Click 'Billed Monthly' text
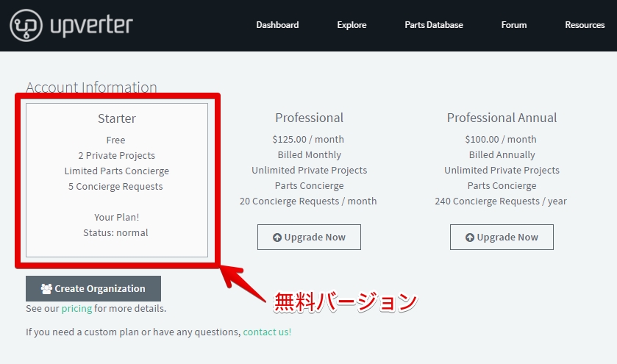The width and height of the screenshot is (617, 364). pos(310,154)
